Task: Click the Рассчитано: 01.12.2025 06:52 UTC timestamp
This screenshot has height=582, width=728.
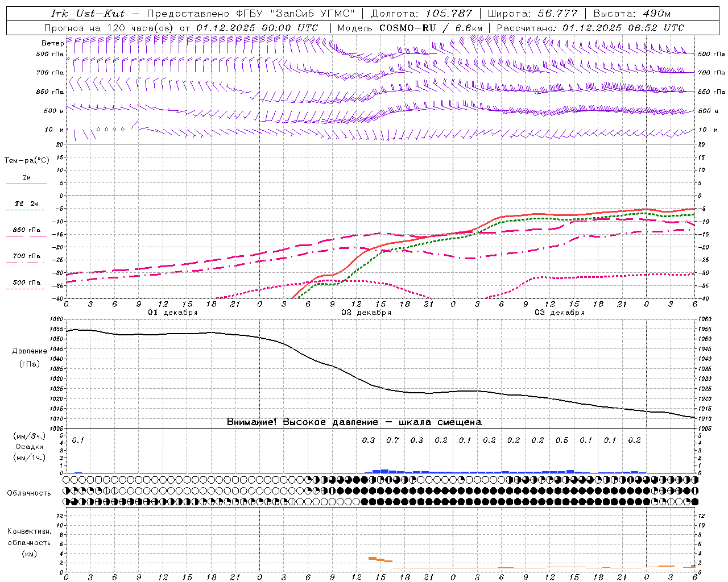Action: [x=591, y=28]
